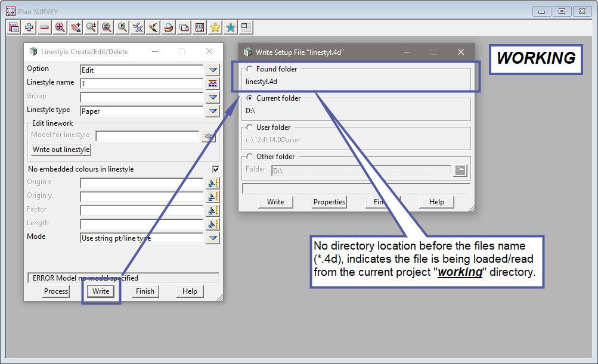Click the measure icon beside Origin x

pyautogui.click(x=213, y=183)
